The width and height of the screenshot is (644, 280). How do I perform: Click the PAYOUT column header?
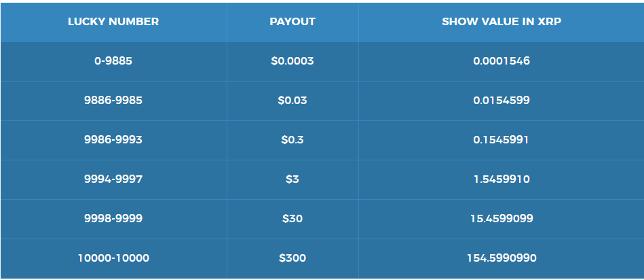pyautogui.click(x=292, y=22)
